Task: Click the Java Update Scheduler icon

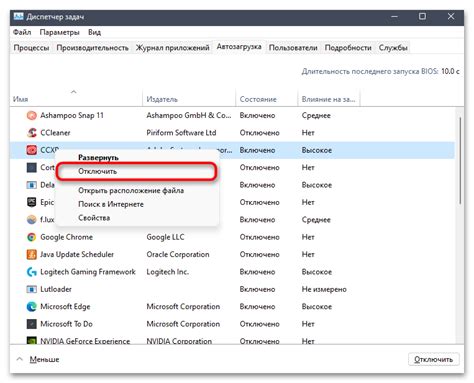Action: pyautogui.click(x=31, y=254)
